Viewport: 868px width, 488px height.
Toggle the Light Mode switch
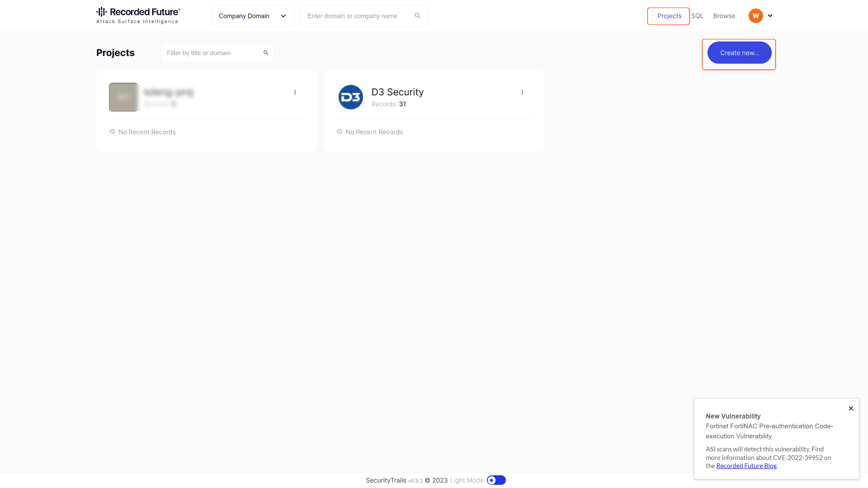[x=496, y=480]
